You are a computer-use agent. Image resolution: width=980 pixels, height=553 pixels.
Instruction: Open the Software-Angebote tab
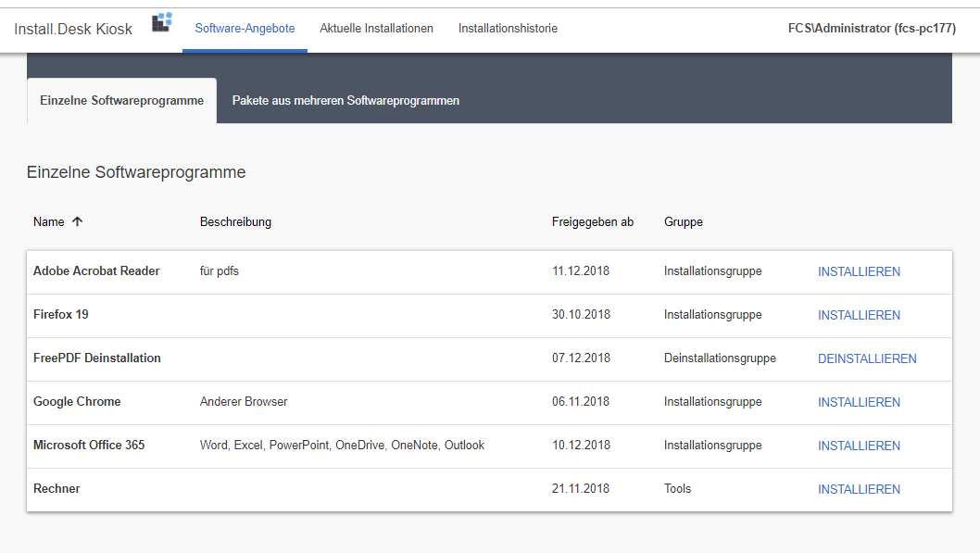coord(245,28)
